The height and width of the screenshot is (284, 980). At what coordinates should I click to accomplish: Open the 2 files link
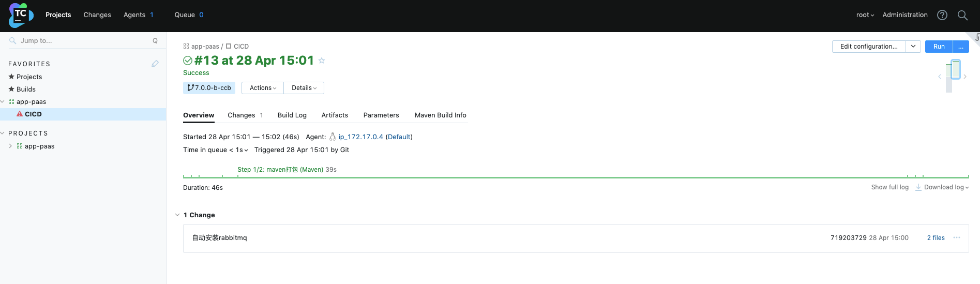click(x=936, y=238)
